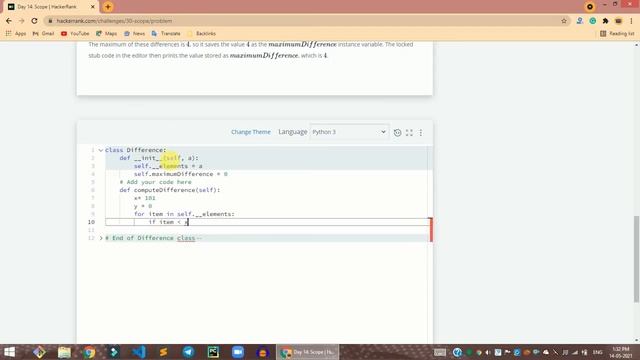Screen dimensions: 640x360
Task: Click the page vertical scrollbar thumb
Action: click(636, 259)
